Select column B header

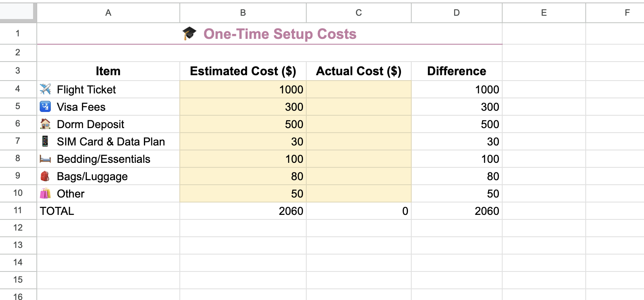[242, 12]
